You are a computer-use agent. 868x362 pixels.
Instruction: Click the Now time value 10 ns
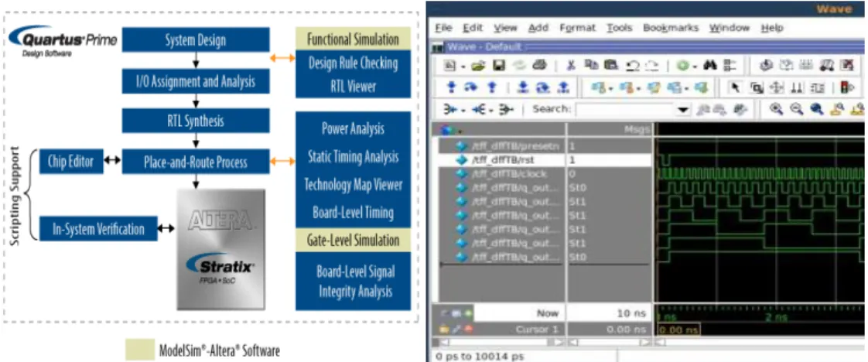631,313
